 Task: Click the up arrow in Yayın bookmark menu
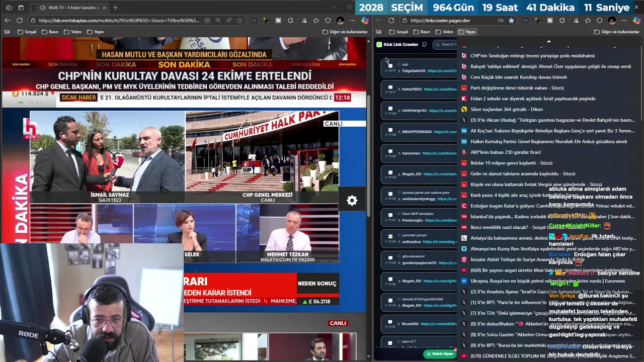pyautogui.click(x=549, y=42)
